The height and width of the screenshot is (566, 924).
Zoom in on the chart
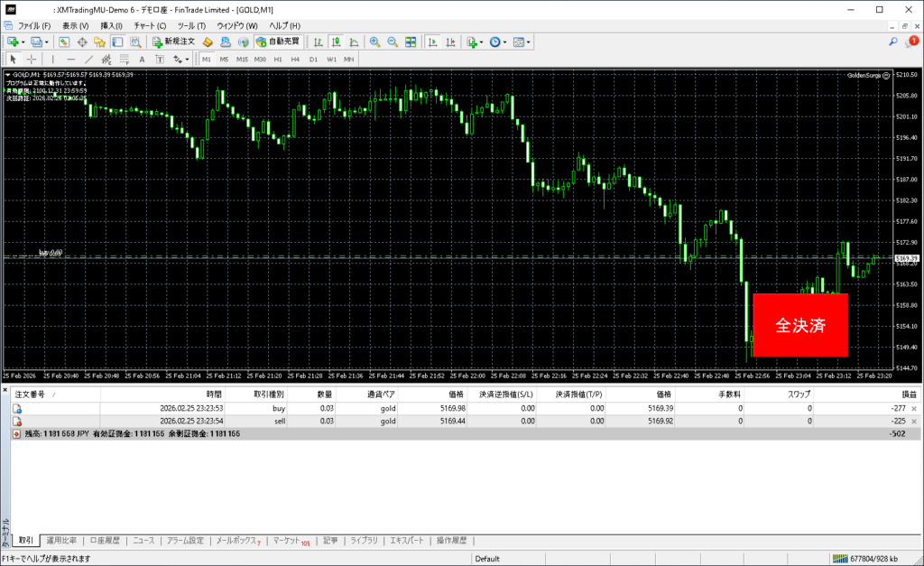[374, 42]
